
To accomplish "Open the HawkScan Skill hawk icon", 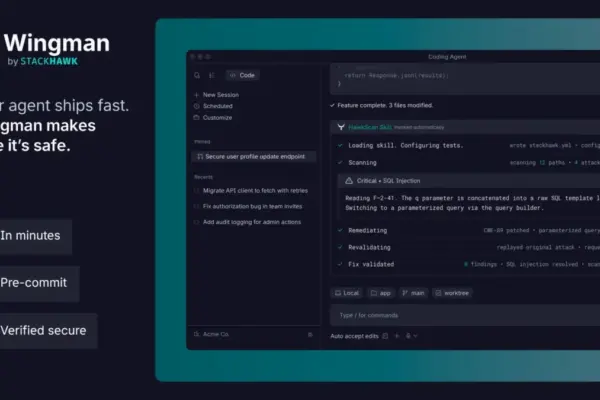I will 341,127.
